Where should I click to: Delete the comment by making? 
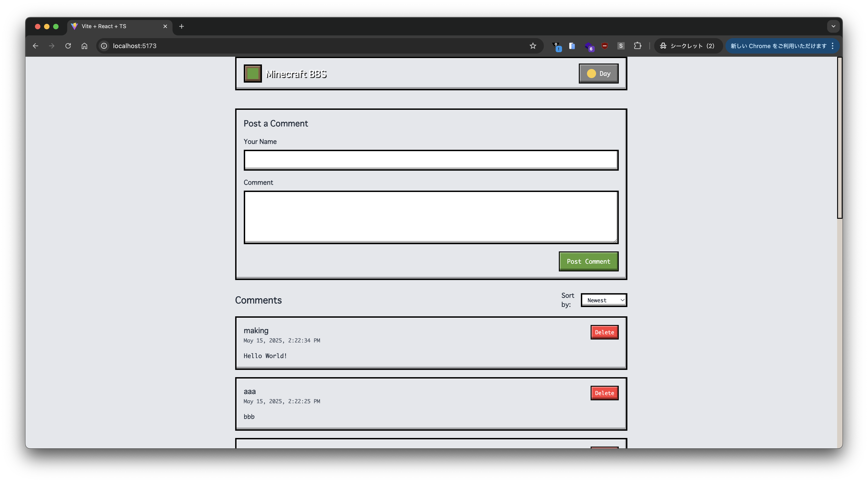[604, 332]
